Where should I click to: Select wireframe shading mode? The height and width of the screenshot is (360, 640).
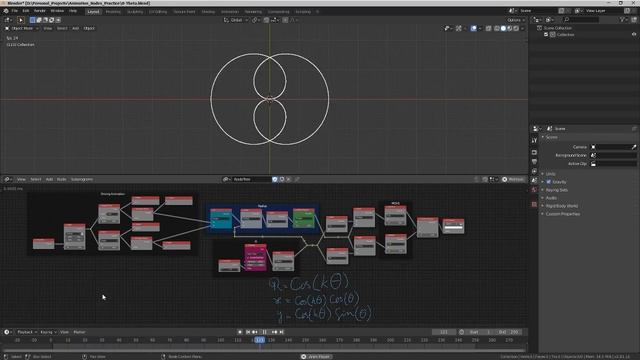[x=497, y=29]
